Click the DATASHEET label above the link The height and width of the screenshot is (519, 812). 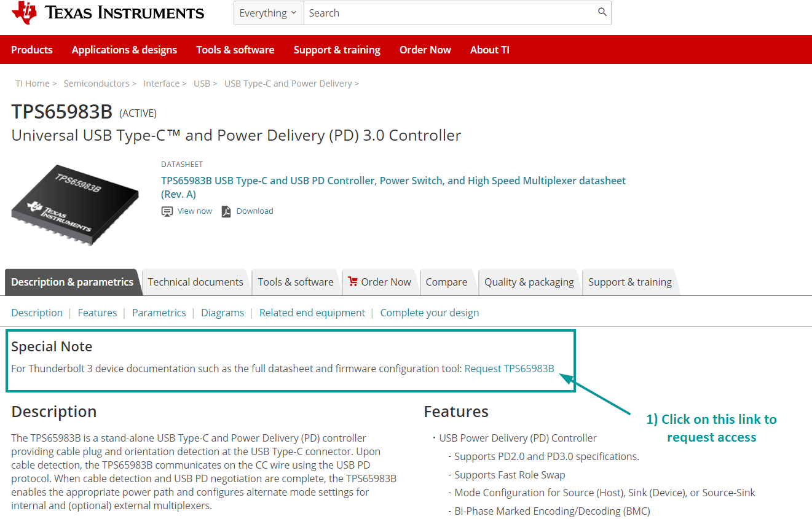[x=182, y=165]
